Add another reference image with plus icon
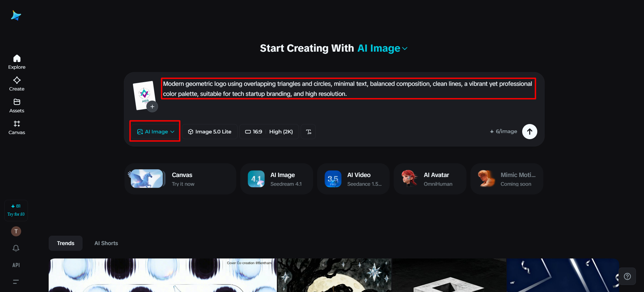The width and height of the screenshot is (644, 292). pyautogui.click(x=152, y=107)
